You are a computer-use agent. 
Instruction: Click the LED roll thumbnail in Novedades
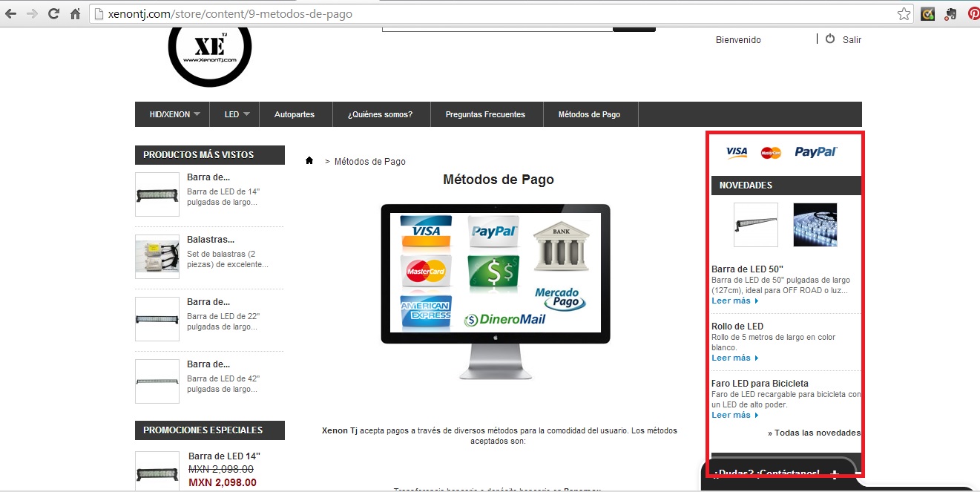[815, 225]
